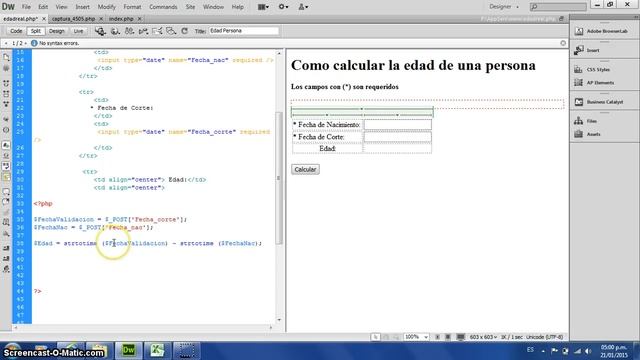Refresh the Design view
The height and width of the screenshot is (360, 640).
coord(184,31)
